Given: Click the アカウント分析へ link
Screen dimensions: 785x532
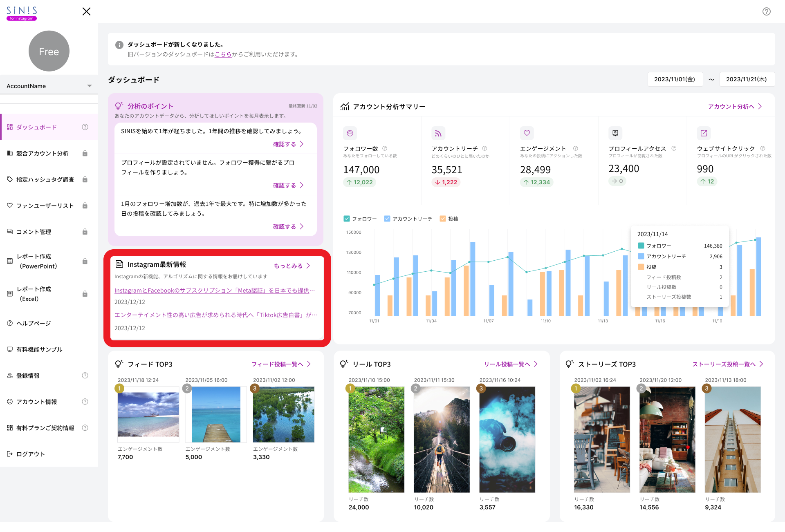Looking at the screenshot, I should [x=735, y=106].
